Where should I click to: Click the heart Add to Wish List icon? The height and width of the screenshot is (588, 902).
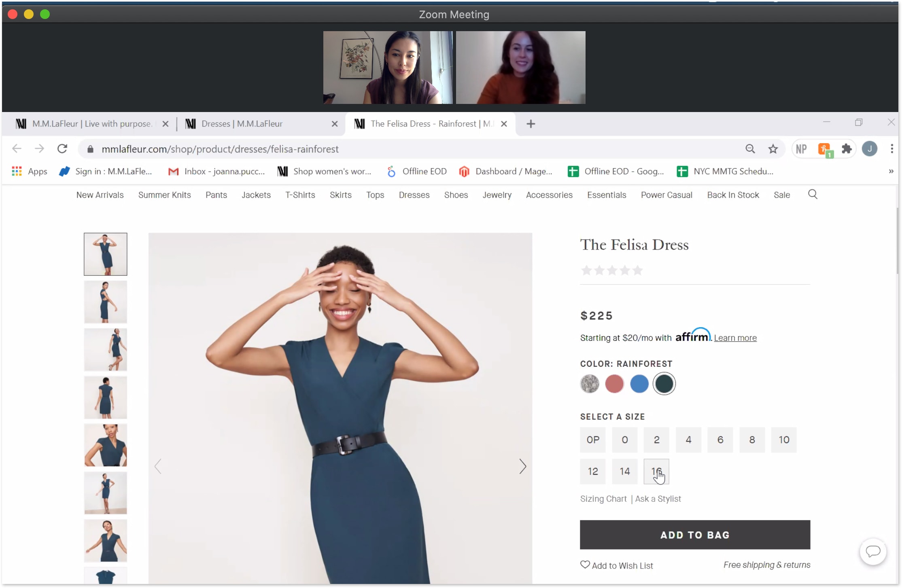(x=585, y=565)
